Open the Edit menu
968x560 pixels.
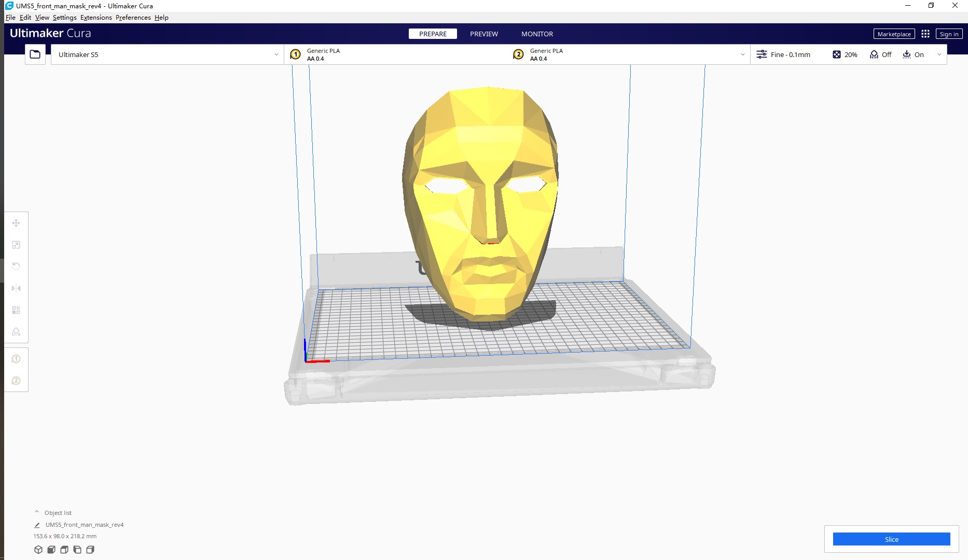click(x=25, y=18)
